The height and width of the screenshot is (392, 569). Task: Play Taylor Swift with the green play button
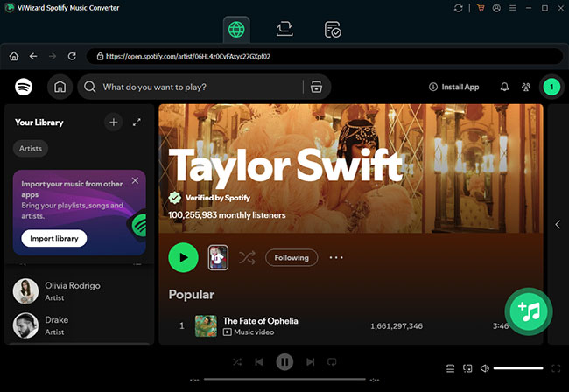click(x=183, y=257)
